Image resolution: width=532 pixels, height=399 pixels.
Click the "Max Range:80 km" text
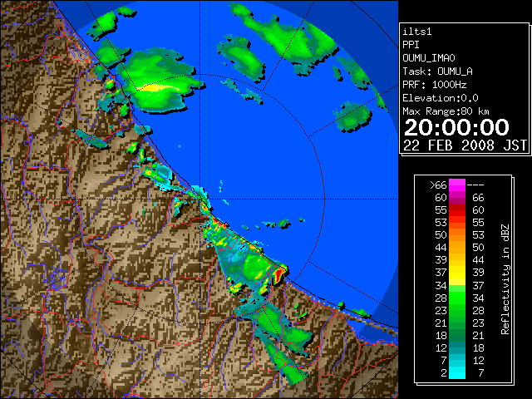[x=446, y=111]
